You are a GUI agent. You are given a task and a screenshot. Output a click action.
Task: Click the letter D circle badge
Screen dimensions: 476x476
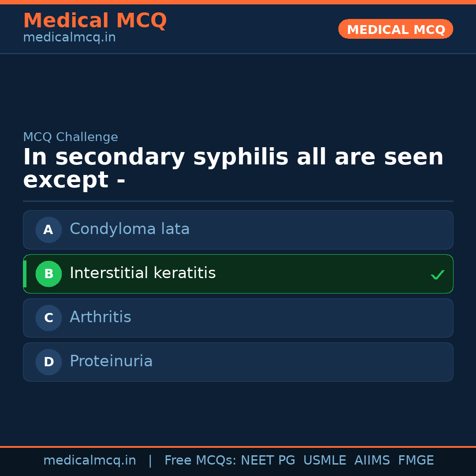[x=48, y=362]
